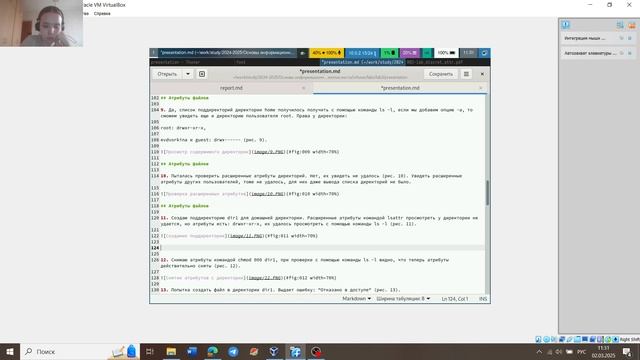Click the editor vertical scrollbar thumb
640x360 pixels.
pos(487,193)
